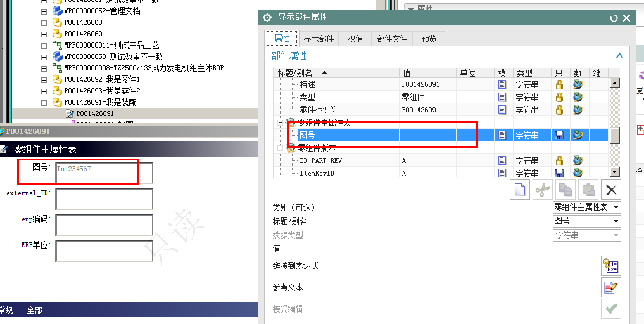Viewport: 644px width, 324px height.
Task: Click table scrollbar down arrow
Action: 614,172
